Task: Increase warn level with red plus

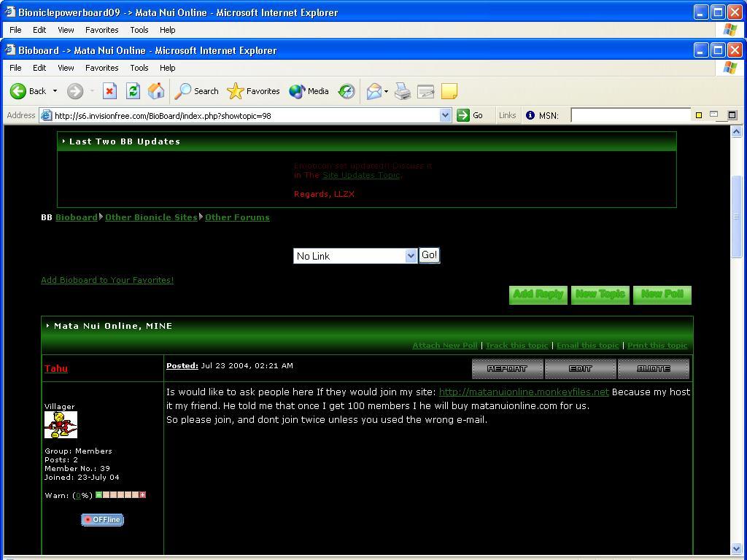Action: (142, 495)
